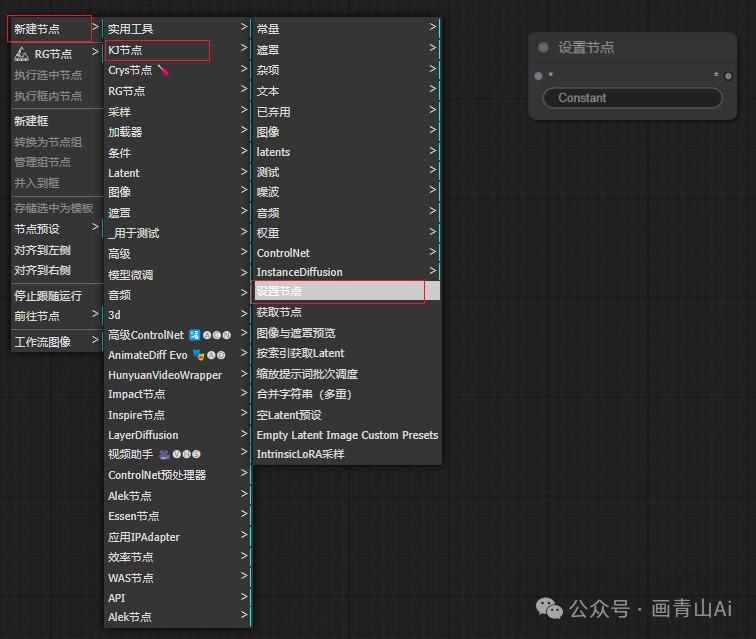
Task: Expand 测试 in the KJ节点 submenu
Action: (x=345, y=172)
